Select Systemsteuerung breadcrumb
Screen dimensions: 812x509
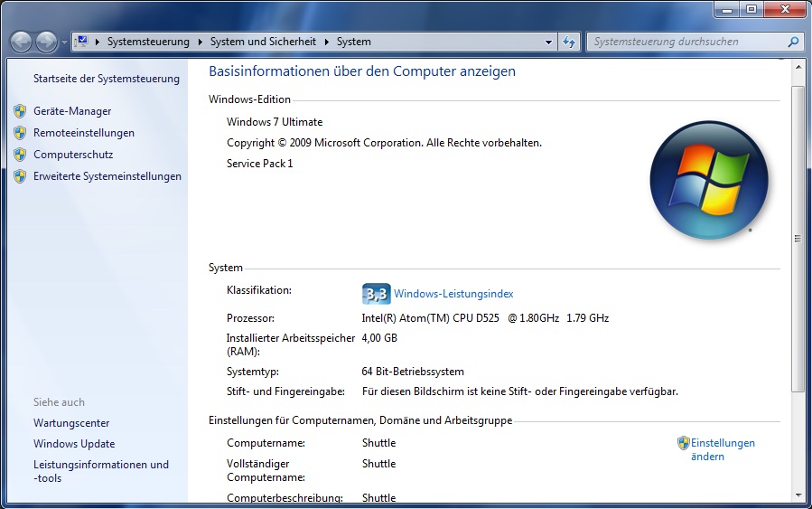[148, 42]
